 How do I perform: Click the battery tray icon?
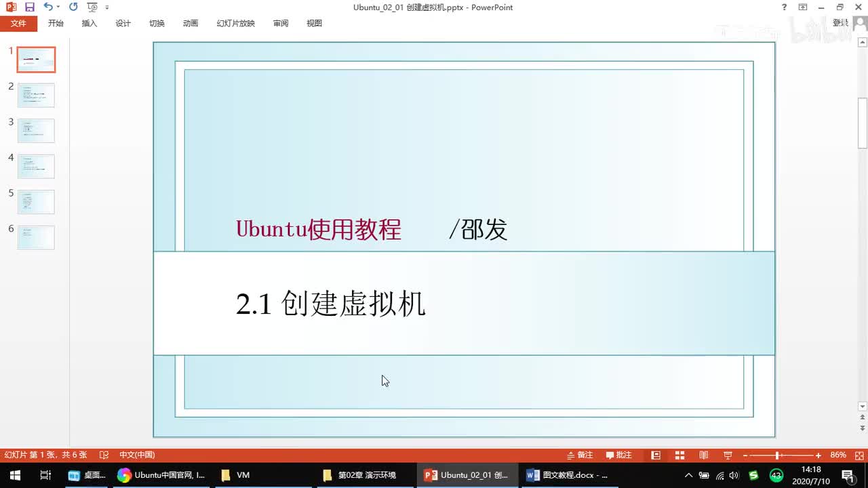pos(704,475)
